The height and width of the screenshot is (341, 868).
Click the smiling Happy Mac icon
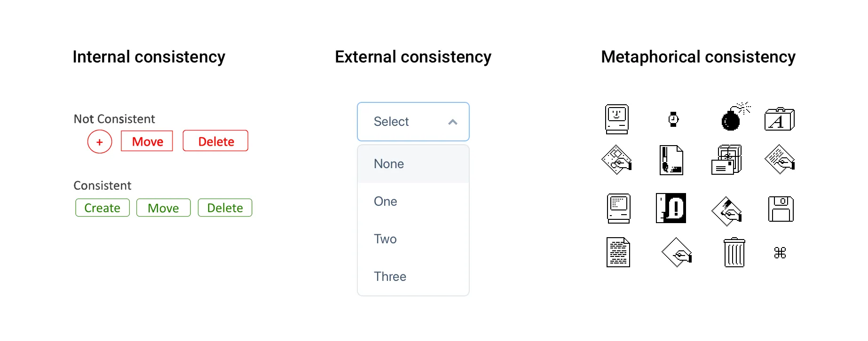pyautogui.click(x=616, y=119)
